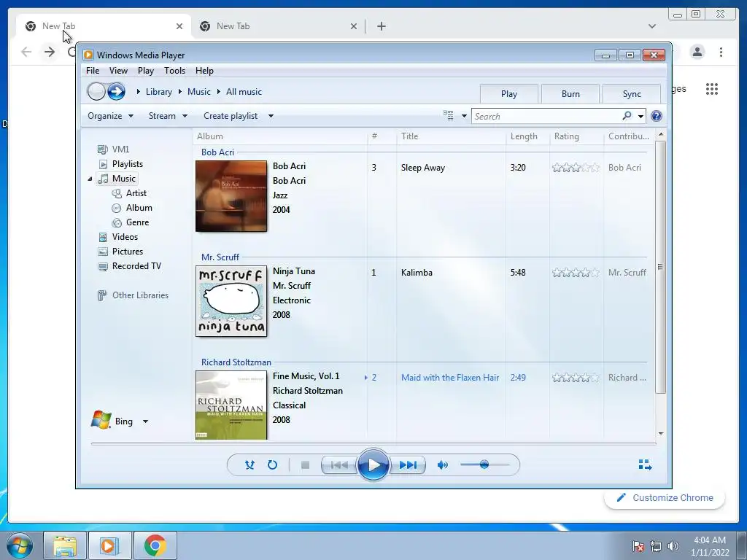This screenshot has height=560, width=747.
Task: Switch to Now Playing mode
Action: click(x=645, y=464)
